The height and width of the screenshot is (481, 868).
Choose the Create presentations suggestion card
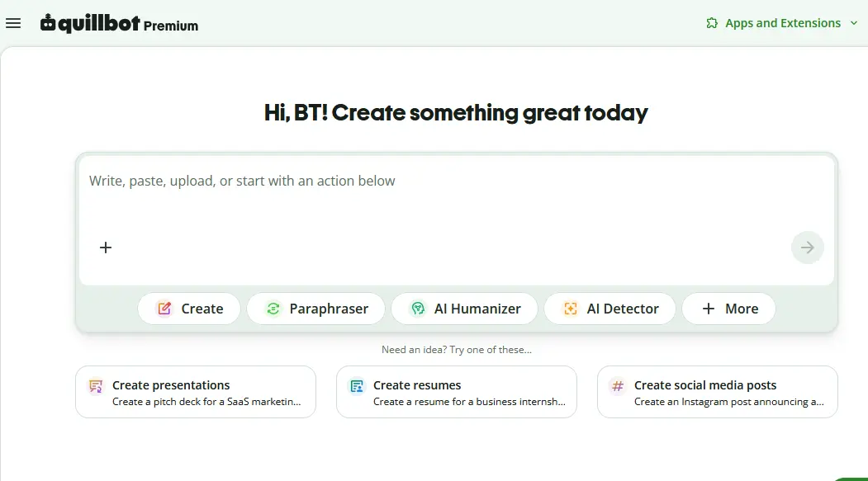[196, 392]
